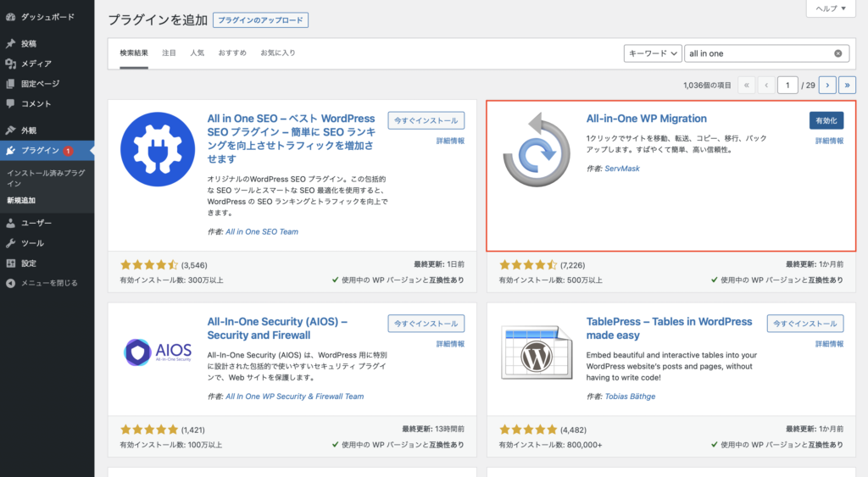Install the All in One SEO plugin

[x=426, y=120]
